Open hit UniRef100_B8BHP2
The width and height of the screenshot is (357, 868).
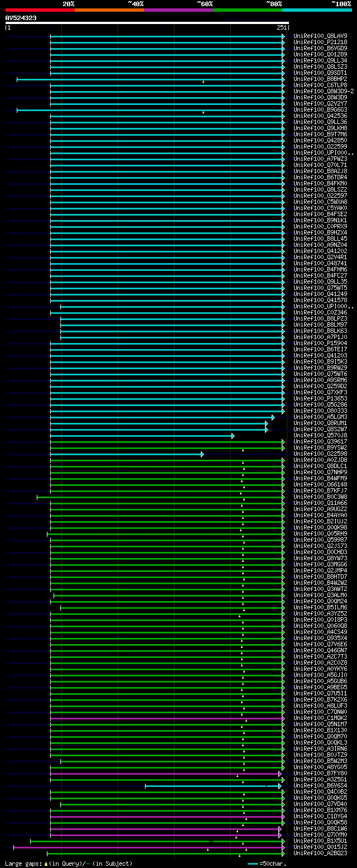click(x=320, y=79)
